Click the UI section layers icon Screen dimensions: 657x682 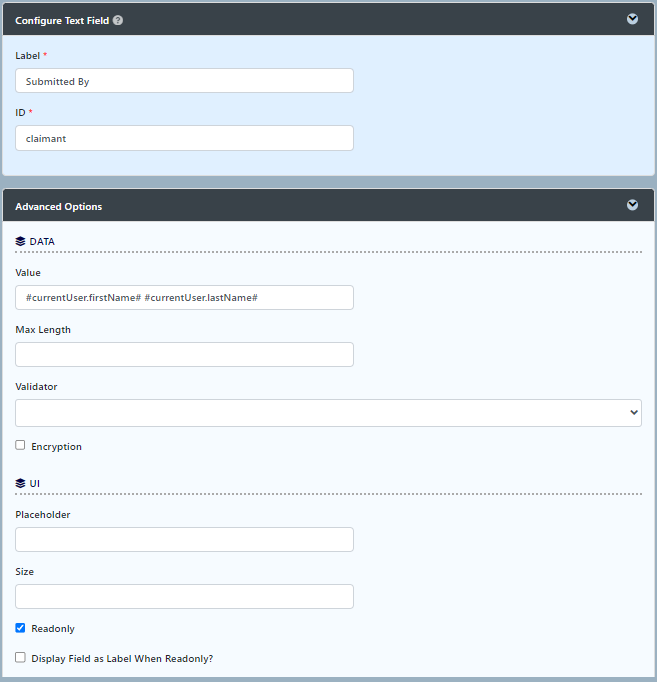point(20,483)
